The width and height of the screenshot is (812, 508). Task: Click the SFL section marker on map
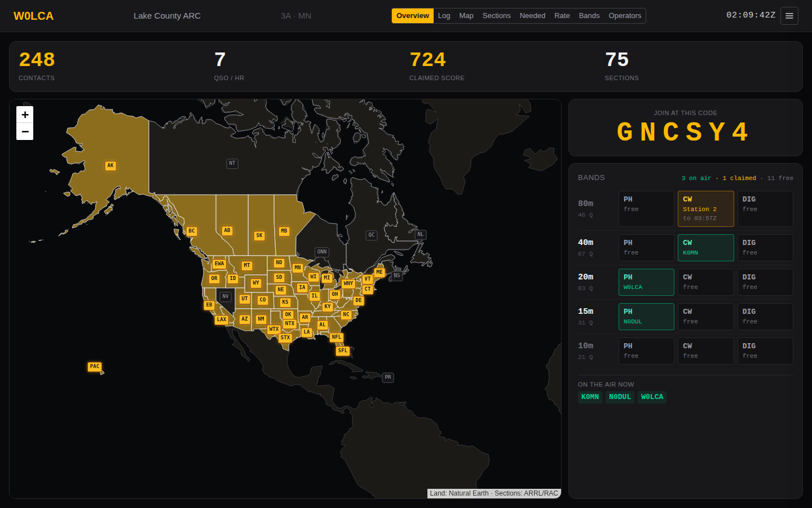[343, 351]
